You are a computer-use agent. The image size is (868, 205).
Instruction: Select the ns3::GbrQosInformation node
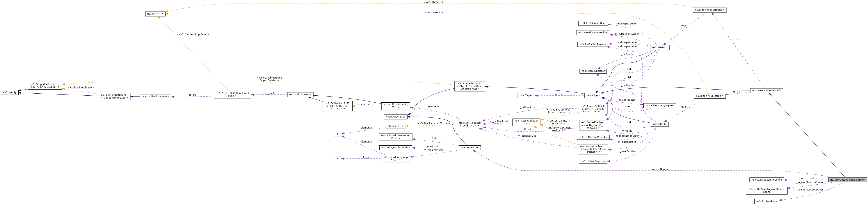396,148
